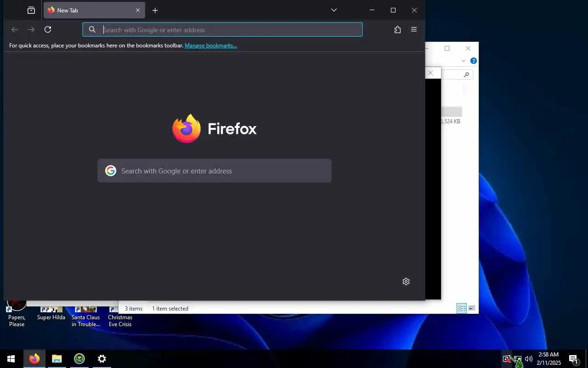The width and height of the screenshot is (588, 368).
Task: Click the Show desktop sliver at the taskbar edge
Action: (587, 359)
